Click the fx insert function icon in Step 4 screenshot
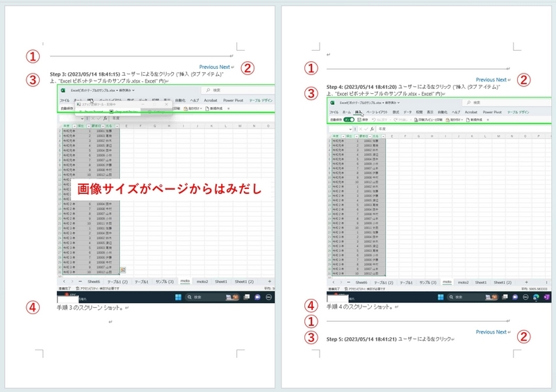Viewport: 556px width, 392px height. pyautogui.click(x=372, y=129)
